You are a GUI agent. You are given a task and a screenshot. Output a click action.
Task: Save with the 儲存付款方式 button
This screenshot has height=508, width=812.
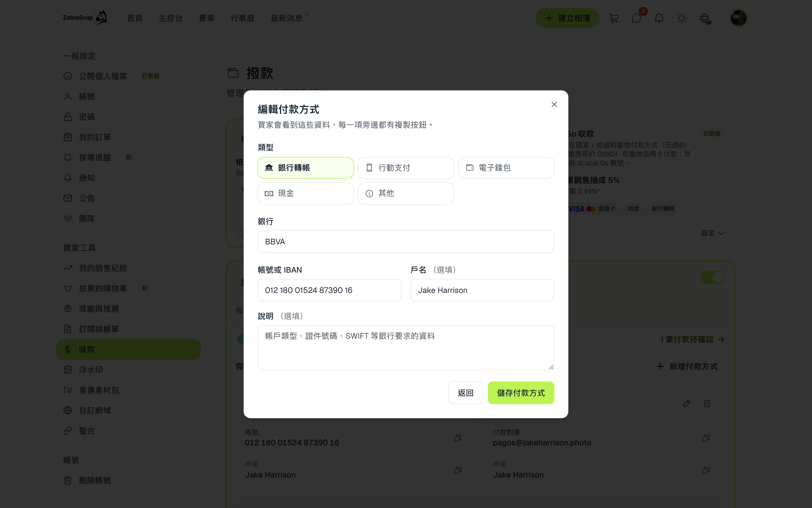point(521,393)
